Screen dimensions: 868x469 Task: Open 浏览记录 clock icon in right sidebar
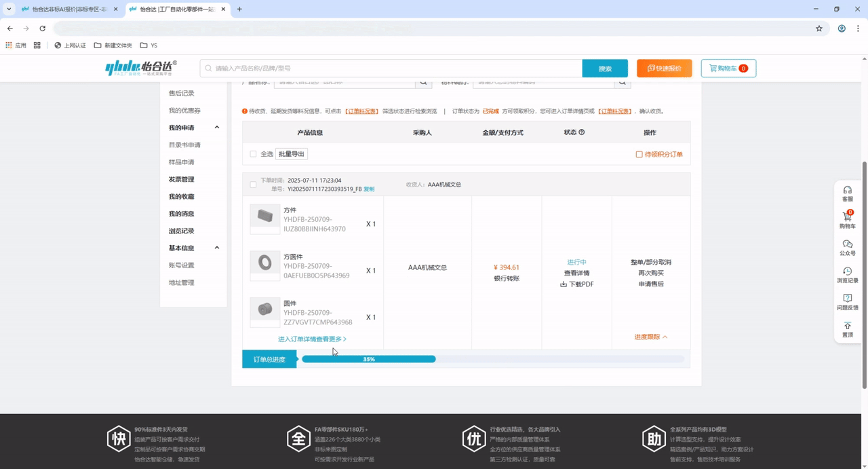[847, 272]
